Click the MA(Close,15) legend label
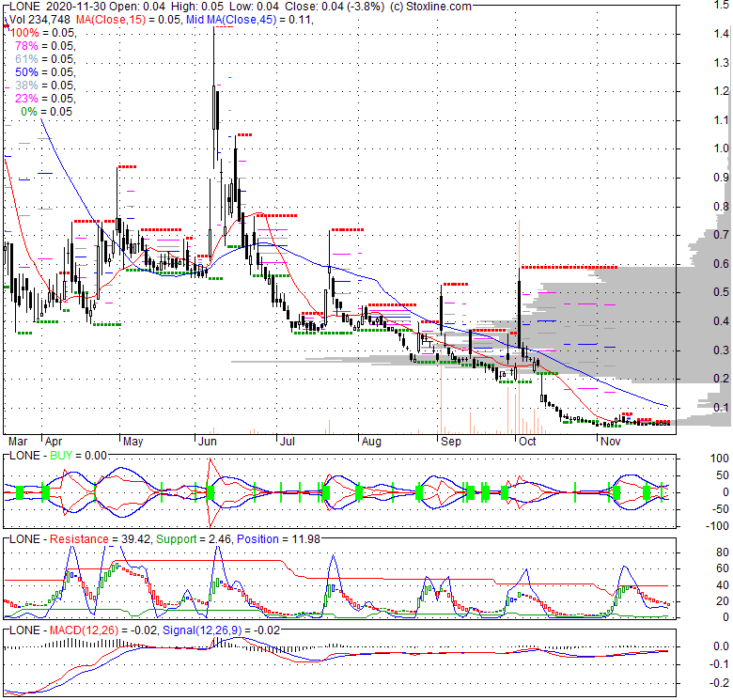This screenshot has height=700, width=733. [x=111, y=20]
